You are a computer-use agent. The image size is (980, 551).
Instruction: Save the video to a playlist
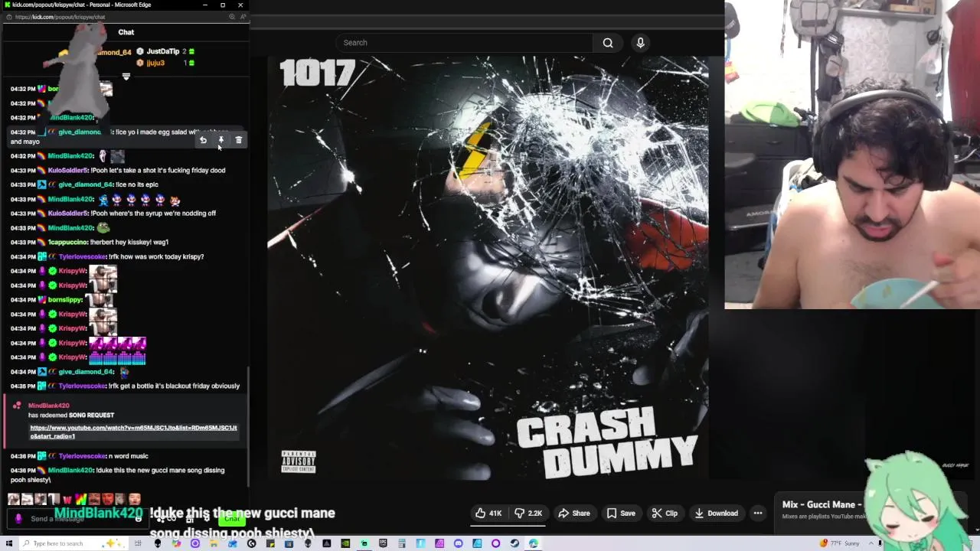click(x=621, y=514)
